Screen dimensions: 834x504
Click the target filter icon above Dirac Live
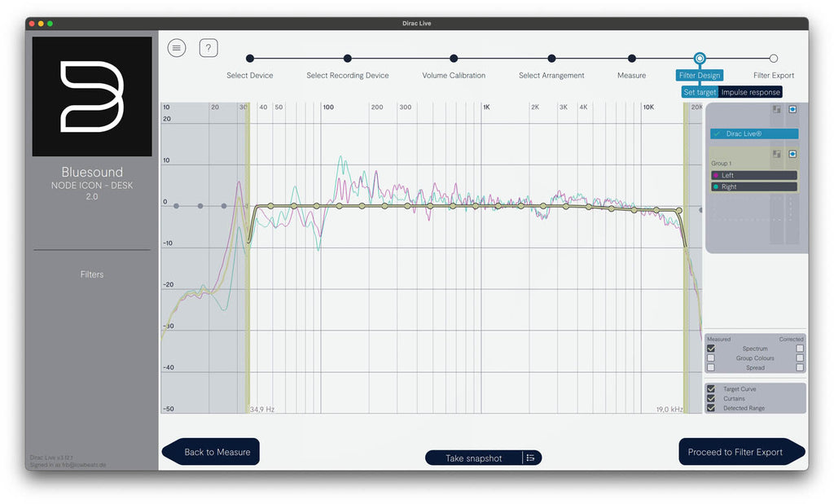776,109
